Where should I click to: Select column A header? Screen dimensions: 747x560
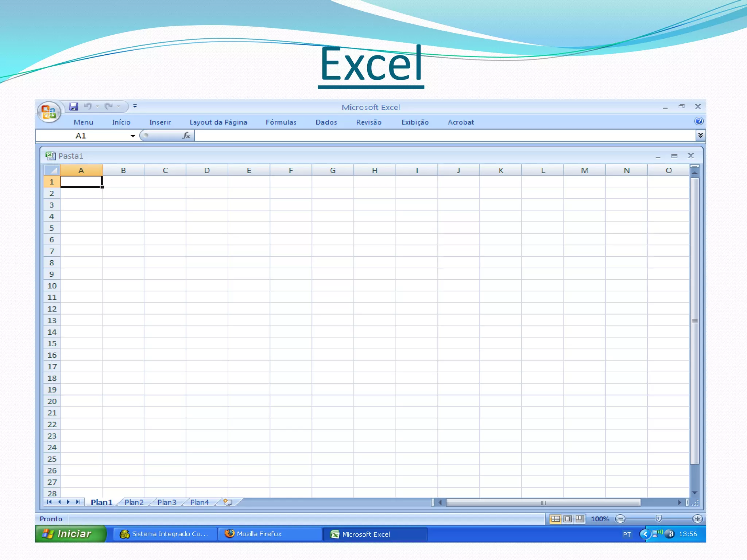[x=81, y=170]
